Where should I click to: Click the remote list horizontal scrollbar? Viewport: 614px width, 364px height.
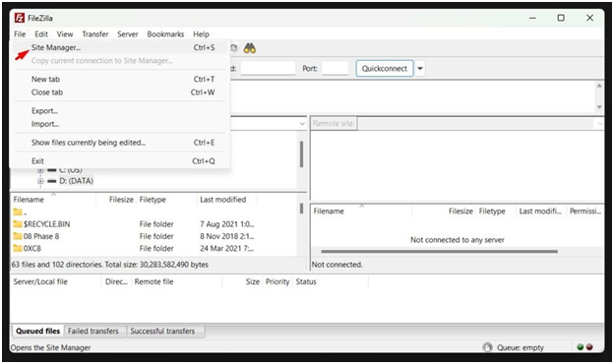point(439,251)
